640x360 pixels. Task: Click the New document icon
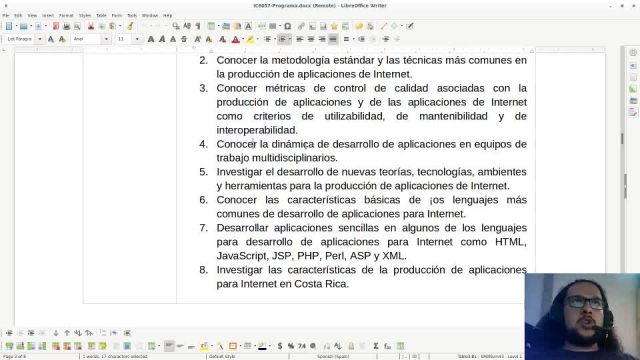coord(9,26)
